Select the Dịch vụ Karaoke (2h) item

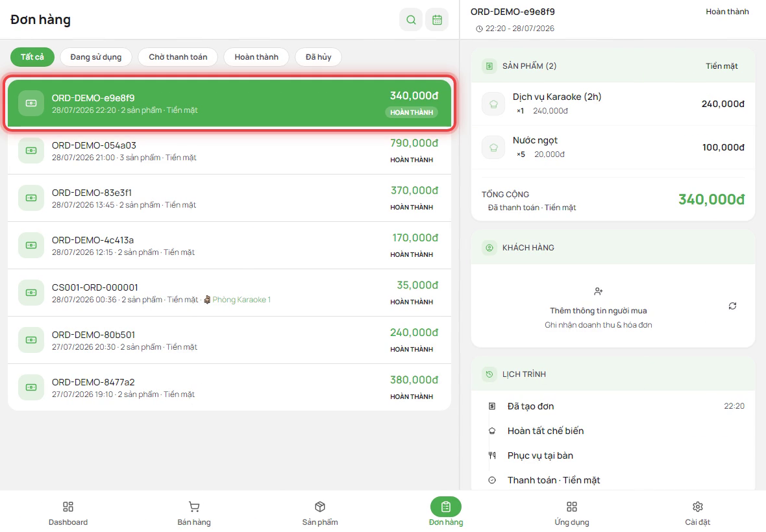pos(613,103)
